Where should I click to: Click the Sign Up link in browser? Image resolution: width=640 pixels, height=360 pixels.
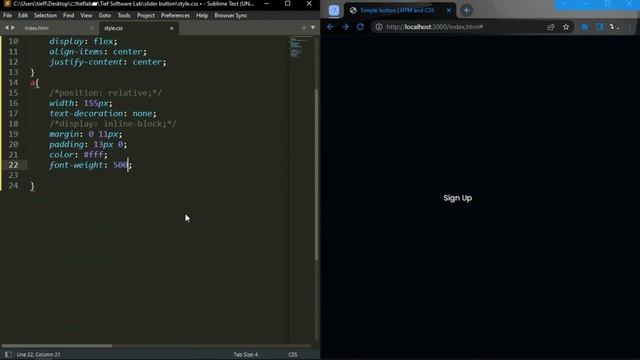tap(458, 198)
